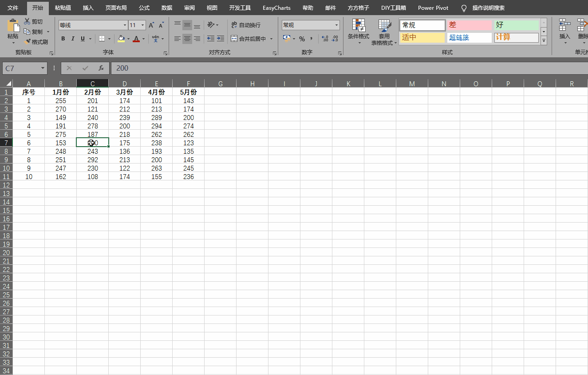Apply the 好 (Good) cell style
588x375 pixels.
pos(517,25)
